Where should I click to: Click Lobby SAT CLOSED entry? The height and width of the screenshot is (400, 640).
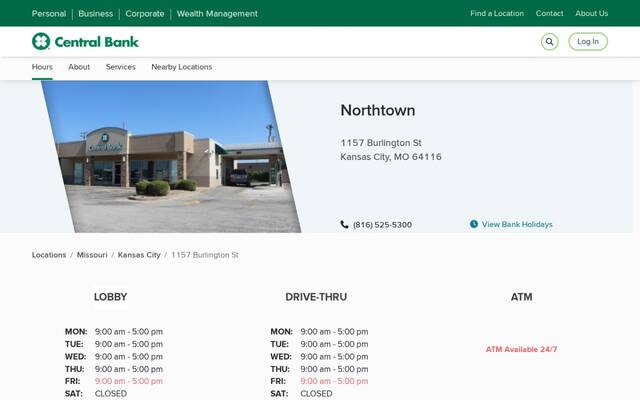(111, 393)
